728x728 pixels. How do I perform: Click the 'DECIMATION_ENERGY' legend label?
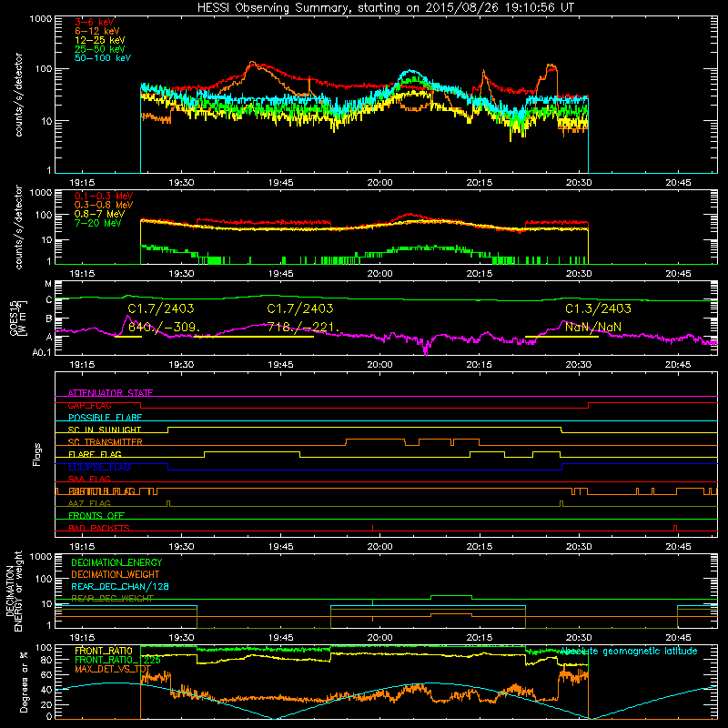click(x=116, y=562)
